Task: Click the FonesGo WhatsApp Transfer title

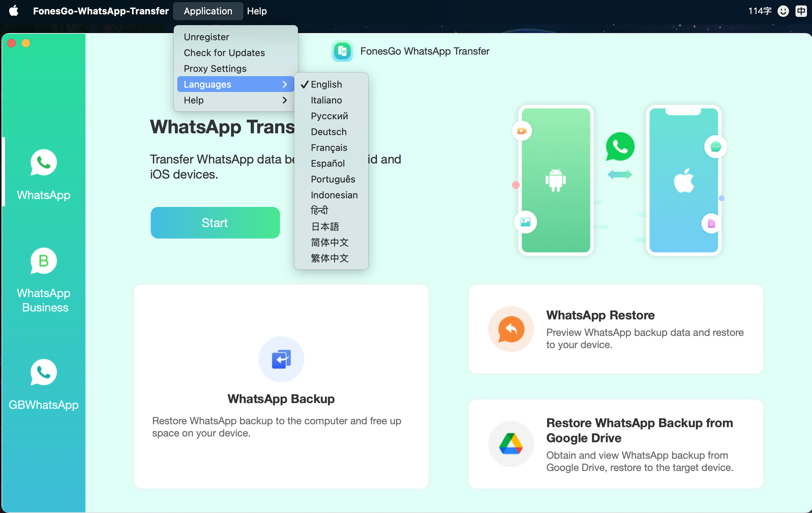Action: (425, 51)
